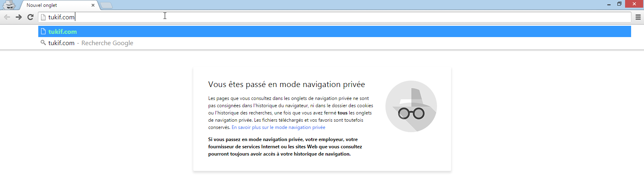Open a new tab with the blank tab button
This screenshot has height=187, width=644.
(106, 5)
